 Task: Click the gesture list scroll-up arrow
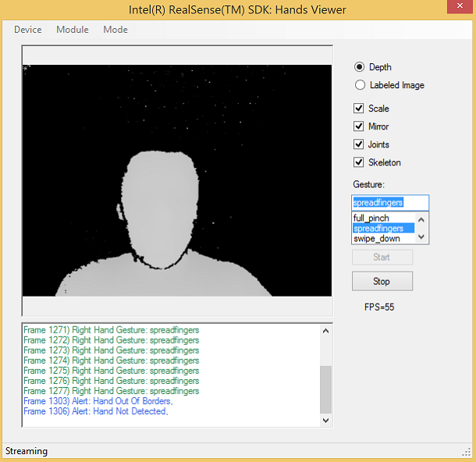422,219
